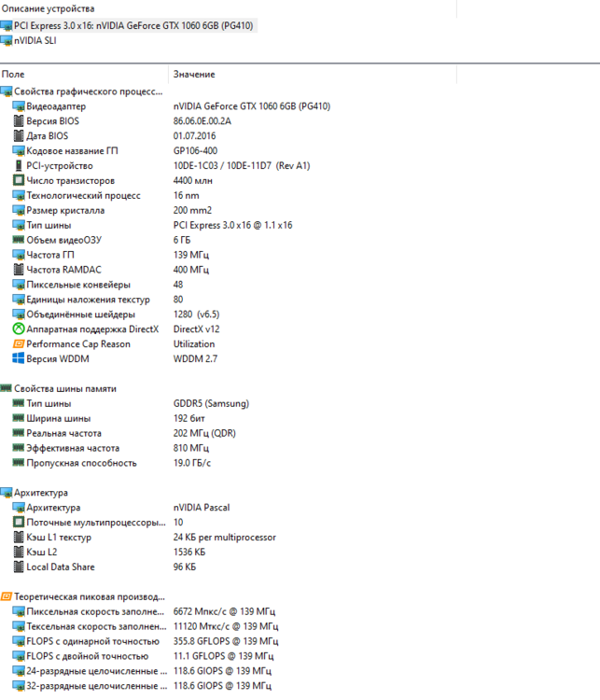
Task: Click the Поточные мультипроцессоры square icon
Action: tap(19, 522)
